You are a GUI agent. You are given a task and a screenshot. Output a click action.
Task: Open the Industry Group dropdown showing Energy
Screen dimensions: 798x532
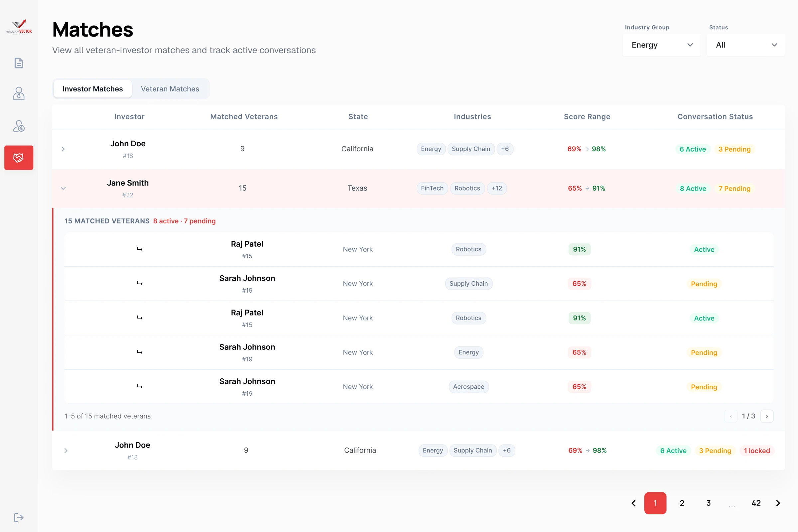click(x=661, y=45)
